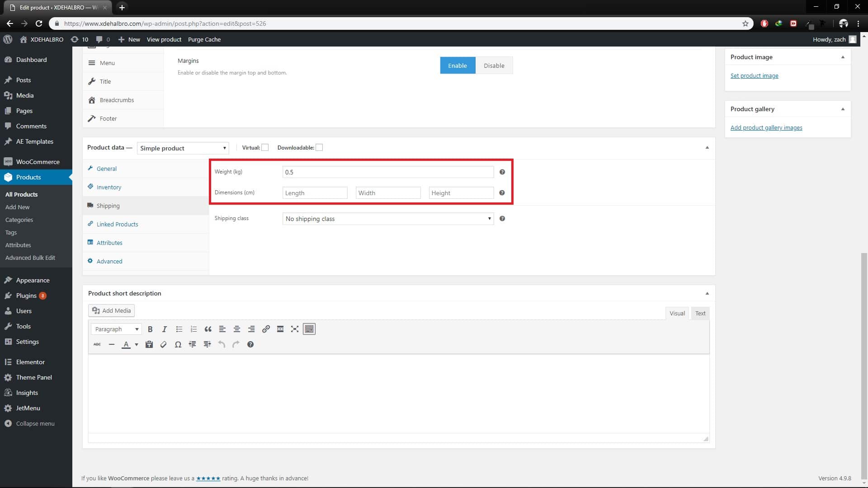Click the Height dimension field
The height and width of the screenshot is (488, 868).
[x=461, y=193]
